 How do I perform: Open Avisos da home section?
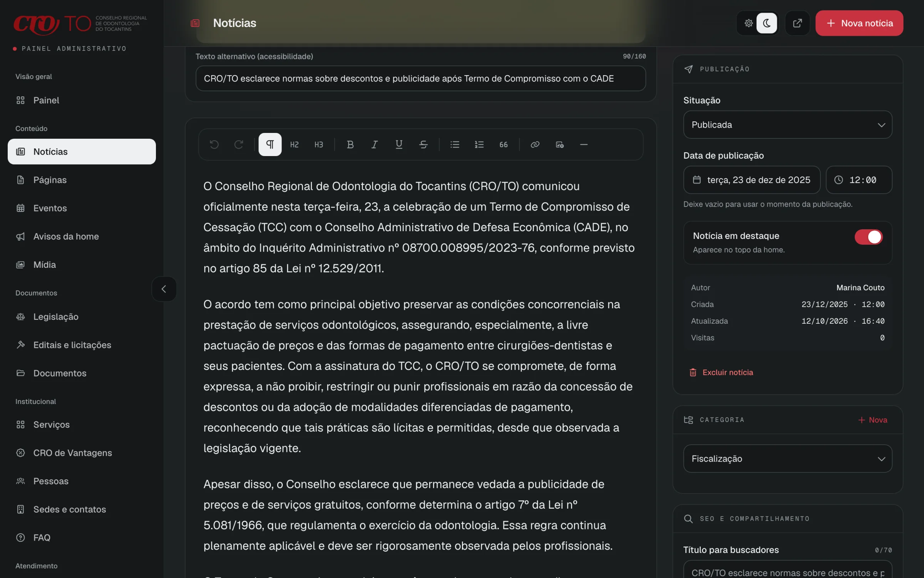[x=82, y=236]
